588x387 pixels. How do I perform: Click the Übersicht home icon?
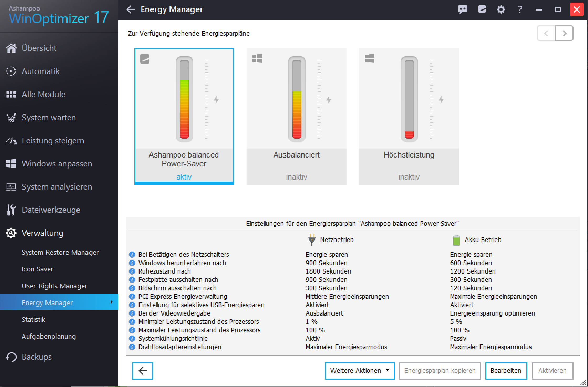(11, 48)
